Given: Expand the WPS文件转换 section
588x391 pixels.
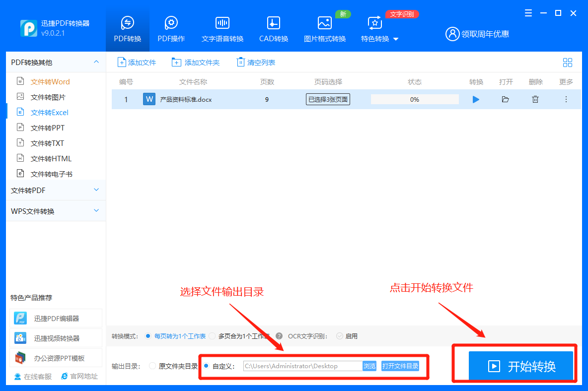Looking at the screenshot, I should coord(96,211).
